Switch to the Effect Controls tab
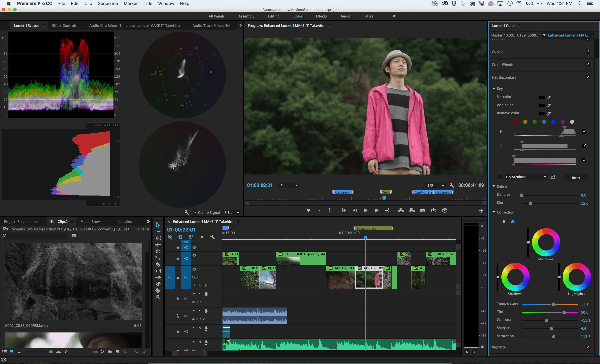Image resolution: width=600 pixels, height=364 pixels. pos(64,25)
